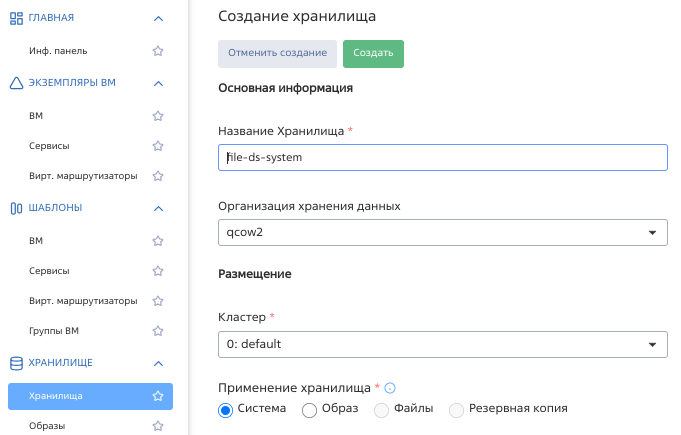Favorite Инф. панель with its star
681x435 pixels.
coord(158,51)
